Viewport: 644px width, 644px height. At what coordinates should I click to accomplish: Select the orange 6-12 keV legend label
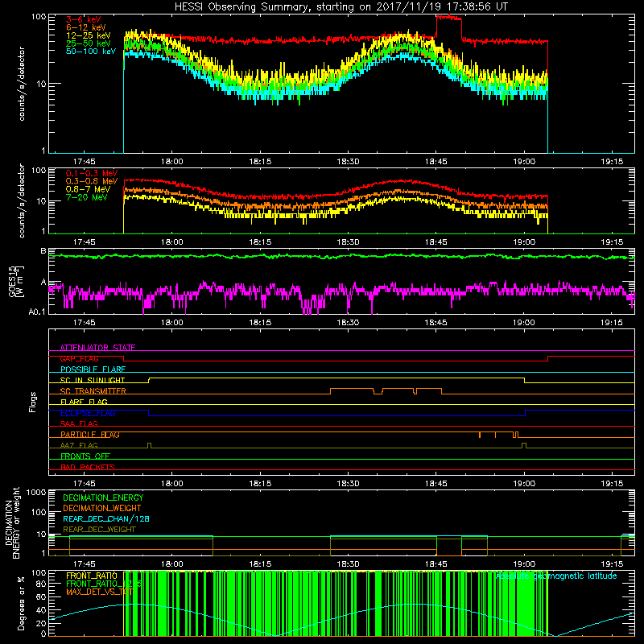tap(86, 27)
